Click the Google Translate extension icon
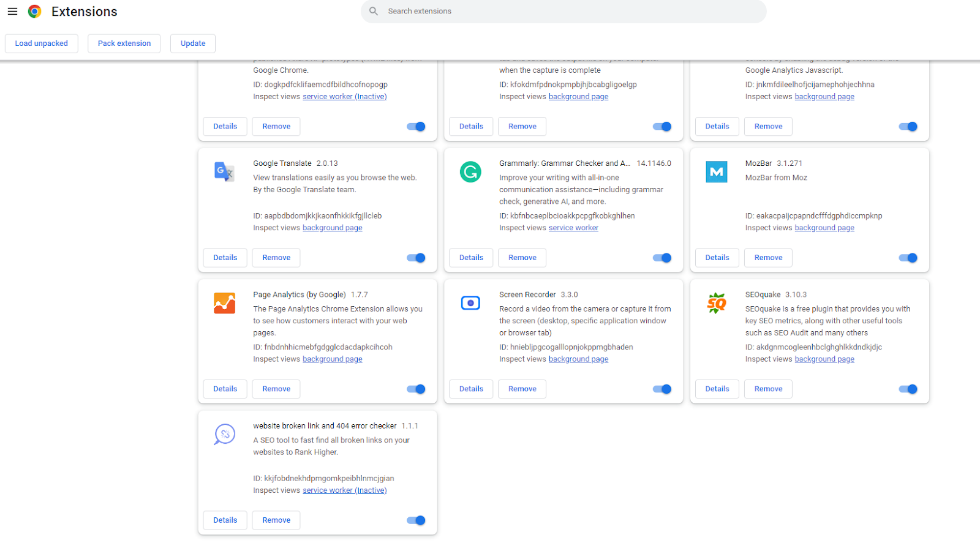This screenshot has width=980, height=543. [224, 172]
